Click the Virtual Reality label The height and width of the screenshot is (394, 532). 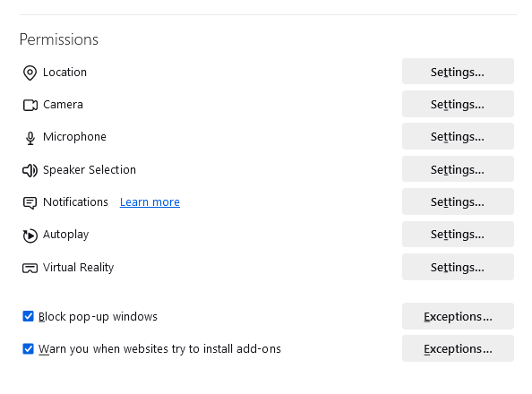(79, 268)
